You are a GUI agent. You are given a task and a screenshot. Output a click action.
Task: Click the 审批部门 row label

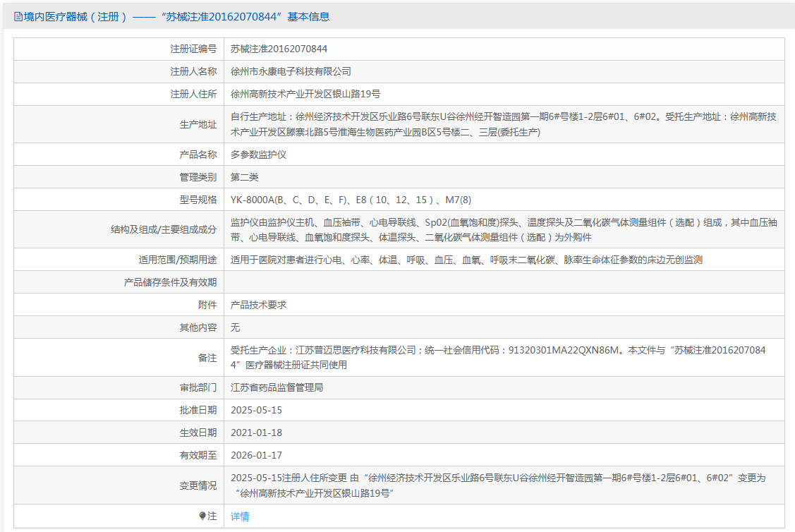(x=198, y=387)
